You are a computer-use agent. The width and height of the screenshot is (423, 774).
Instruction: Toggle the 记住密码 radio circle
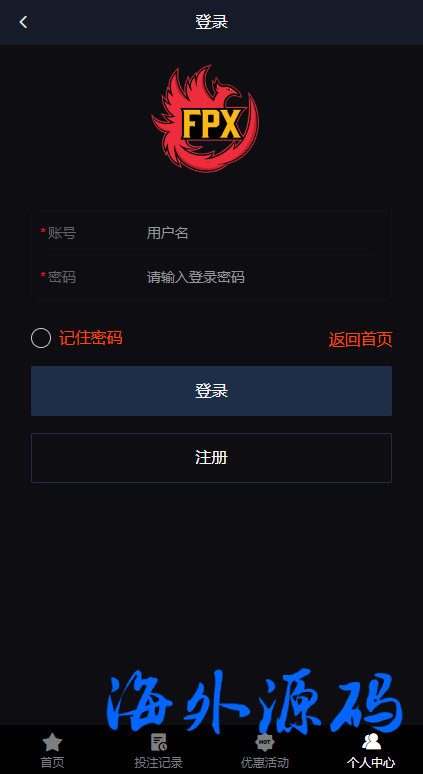(41, 338)
